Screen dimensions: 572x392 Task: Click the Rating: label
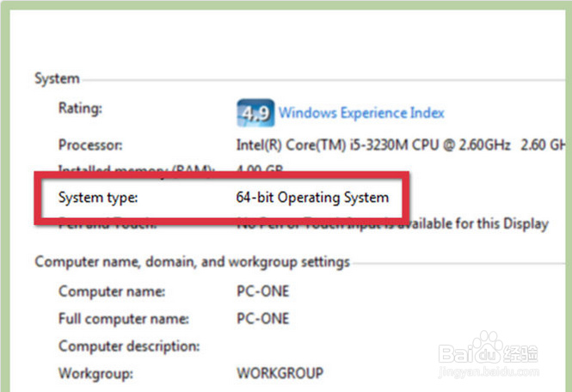pyautogui.click(x=80, y=108)
